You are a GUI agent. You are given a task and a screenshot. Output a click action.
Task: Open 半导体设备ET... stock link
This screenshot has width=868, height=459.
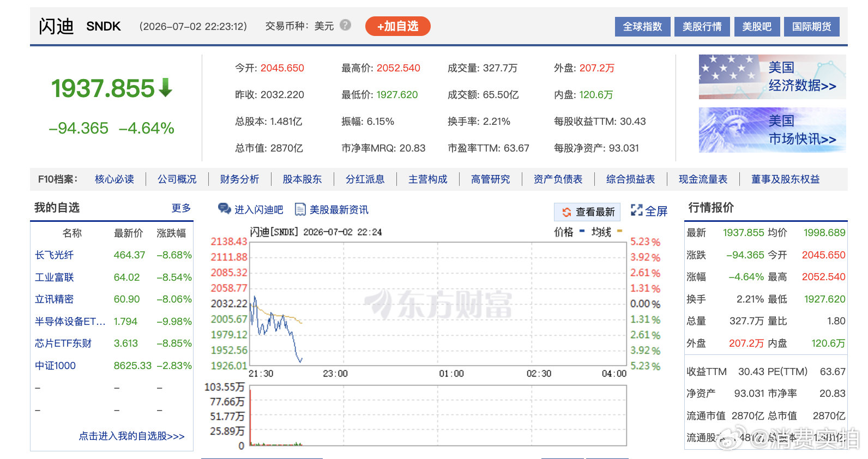pyautogui.click(x=70, y=321)
